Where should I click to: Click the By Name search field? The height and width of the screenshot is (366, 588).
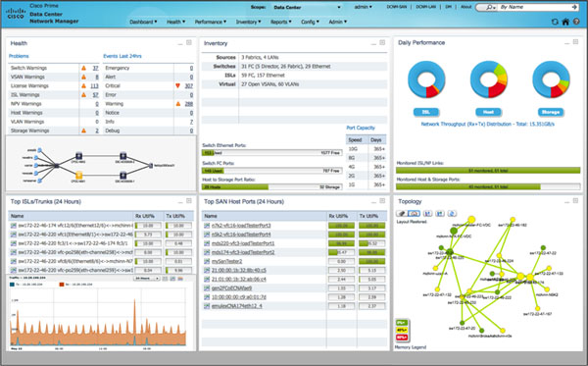tap(534, 7)
